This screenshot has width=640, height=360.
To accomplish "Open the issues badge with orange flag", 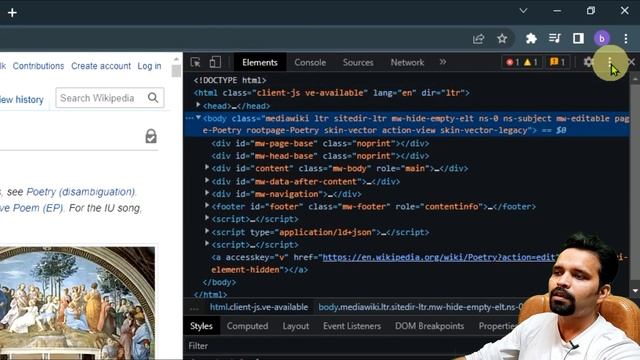I will coord(557,62).
